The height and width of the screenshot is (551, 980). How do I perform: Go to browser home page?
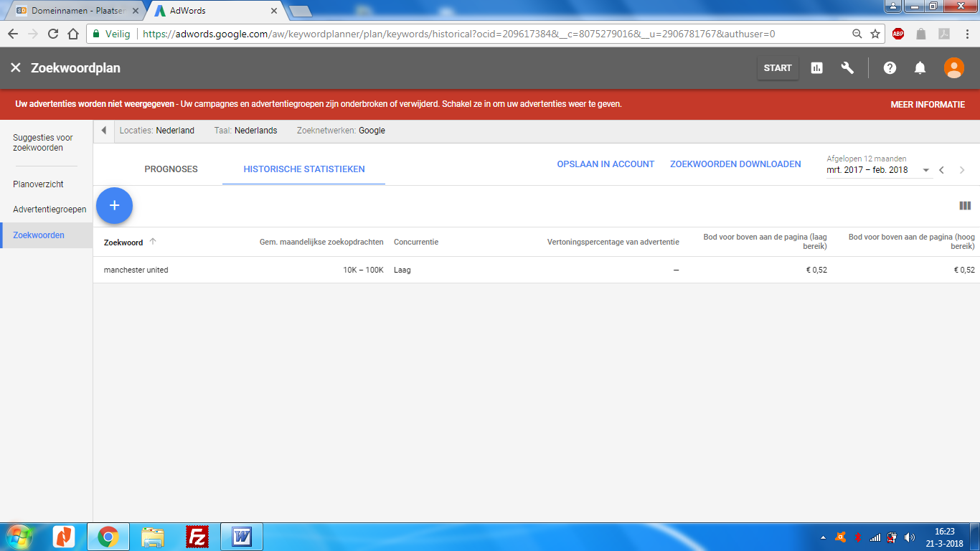click(x=73, y=34)
